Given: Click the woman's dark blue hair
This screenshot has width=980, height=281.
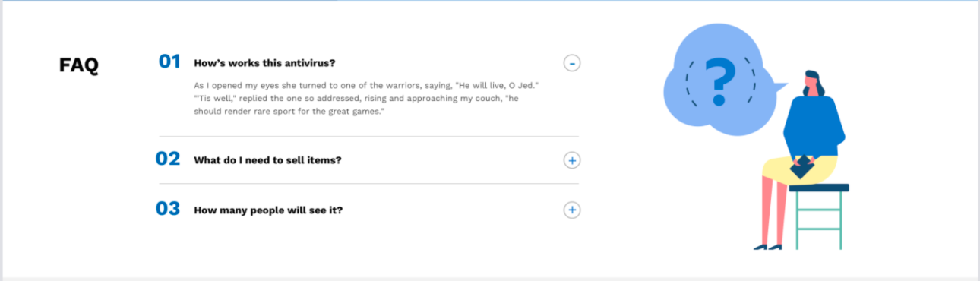Looking at the screenshot, I should click(814, 81).
